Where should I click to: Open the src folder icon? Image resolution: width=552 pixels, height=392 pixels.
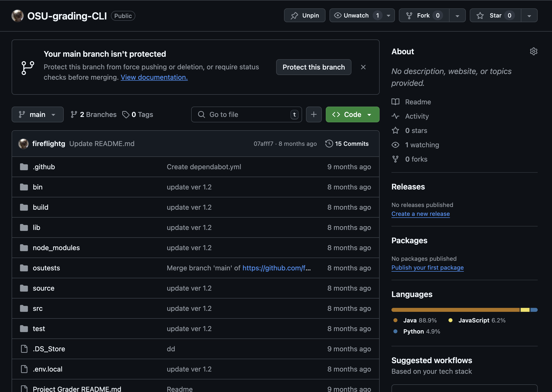point(24,309)
